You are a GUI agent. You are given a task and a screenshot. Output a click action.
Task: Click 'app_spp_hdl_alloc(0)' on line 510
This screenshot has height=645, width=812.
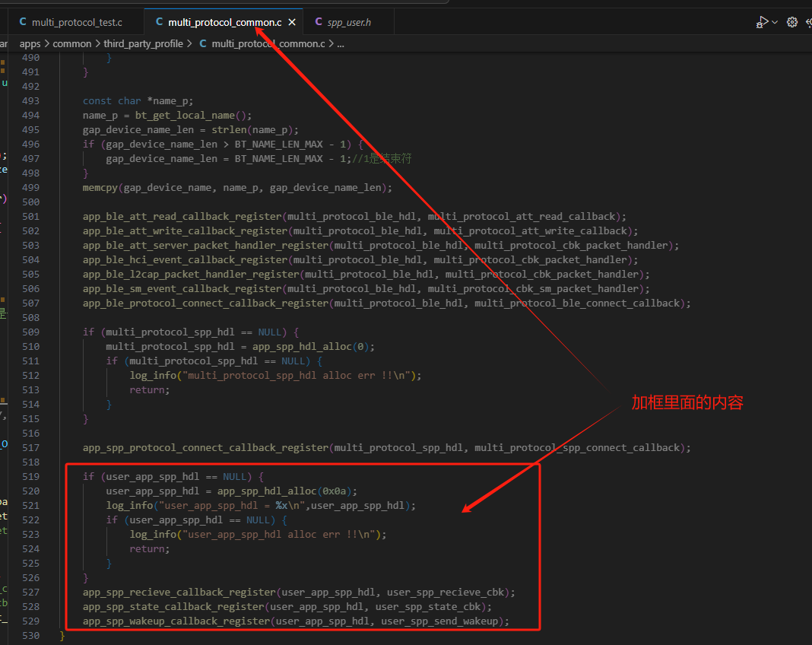tap(312, 347)
